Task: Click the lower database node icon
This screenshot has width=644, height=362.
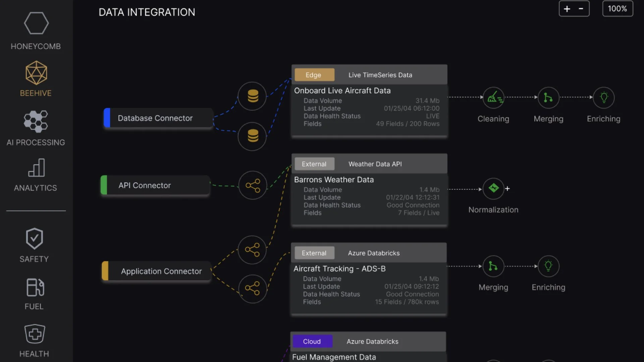Action: pyautogui.click(x=252, y=136)
